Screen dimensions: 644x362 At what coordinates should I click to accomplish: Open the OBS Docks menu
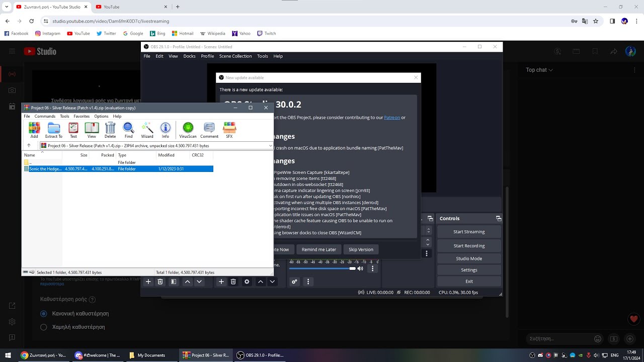(189, 56)
